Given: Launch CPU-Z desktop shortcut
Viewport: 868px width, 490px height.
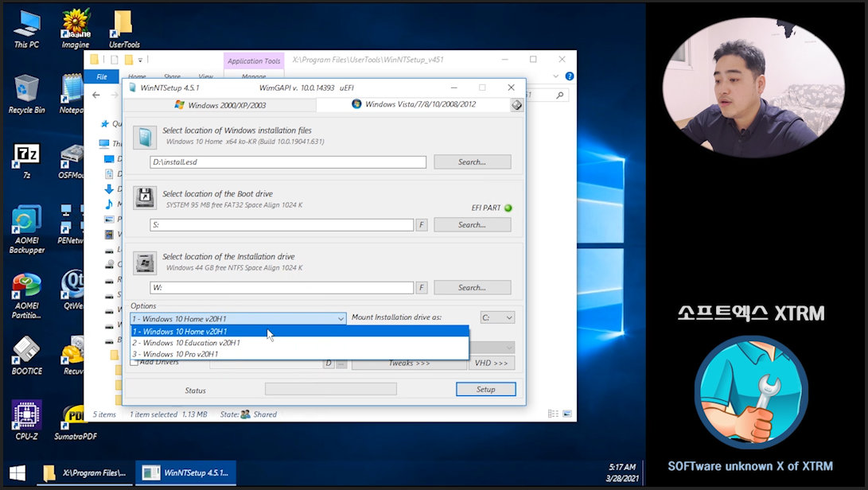Looking at the screenshot, I should click(26, 421).
